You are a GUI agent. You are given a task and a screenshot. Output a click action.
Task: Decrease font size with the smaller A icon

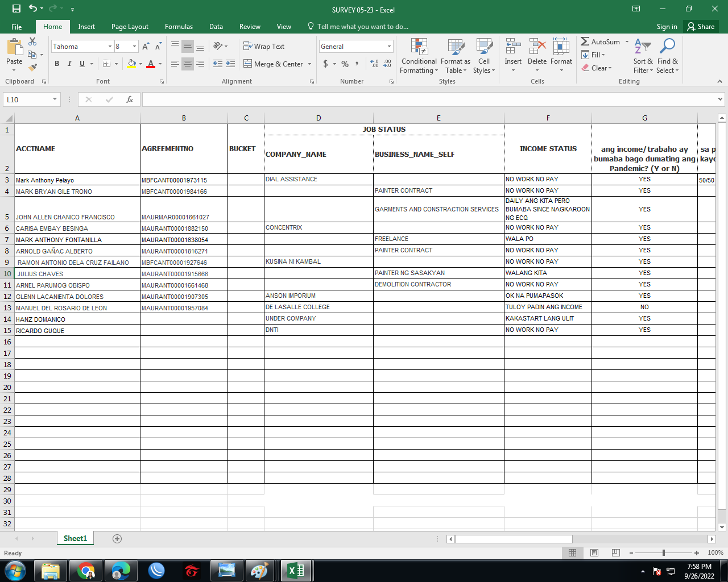pos(158,47)
